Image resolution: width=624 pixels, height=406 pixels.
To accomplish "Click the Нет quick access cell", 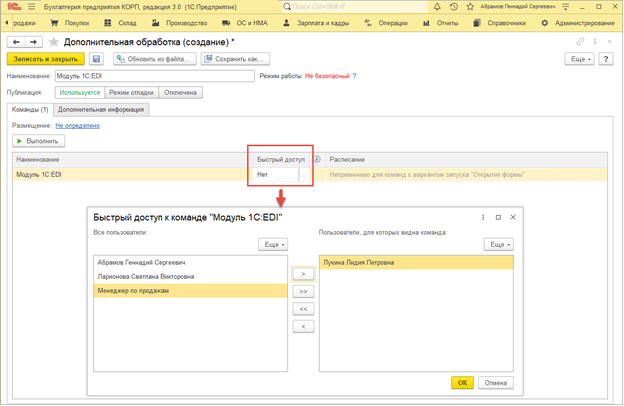I will (x=275, y=175).
